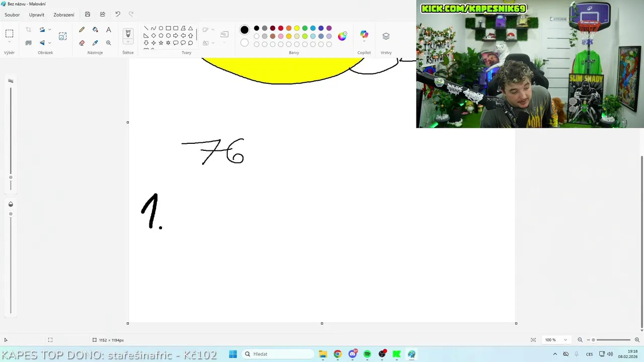
Task: Open Spotify from the taskbar
Action: (367, 354)
